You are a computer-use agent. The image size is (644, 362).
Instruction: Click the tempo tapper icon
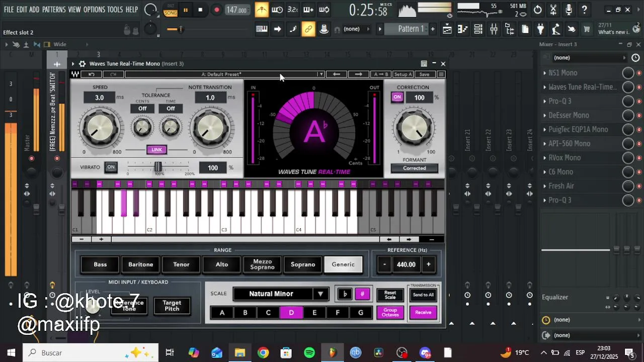(556, 29)
